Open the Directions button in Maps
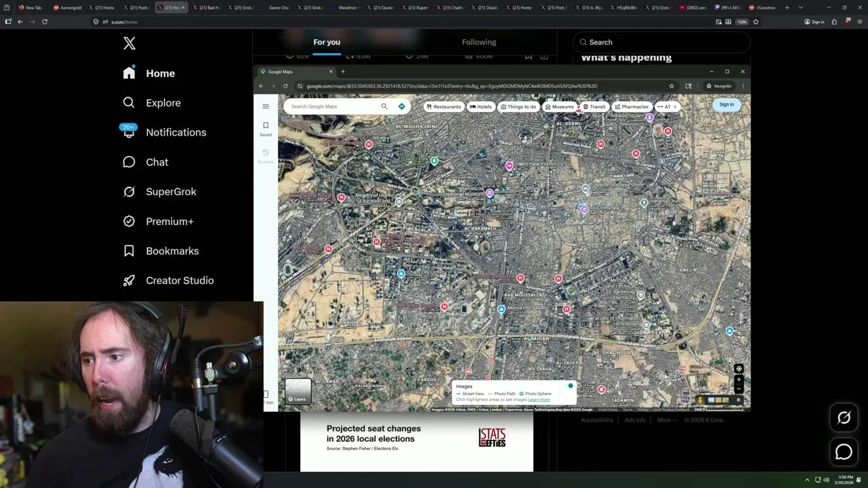The height and width of the screenshot is (488, 868). (x=401, y=106)
